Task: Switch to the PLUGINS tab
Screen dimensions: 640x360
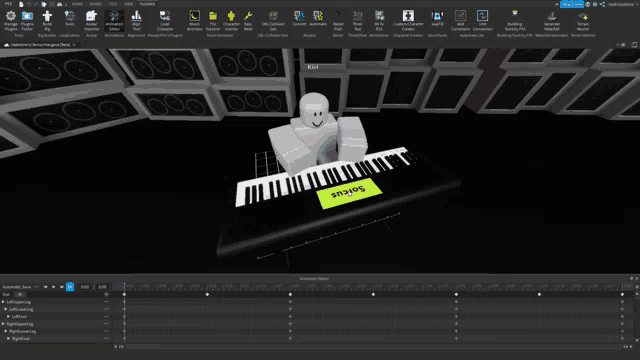Action: click(147, 4)
